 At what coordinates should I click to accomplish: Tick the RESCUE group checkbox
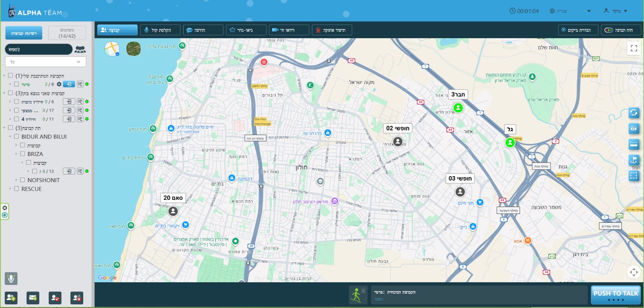(17, 189)
